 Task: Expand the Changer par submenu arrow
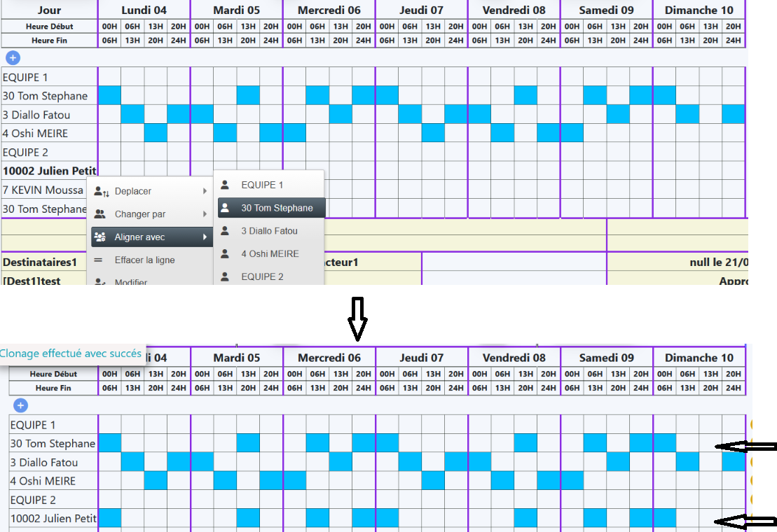pos(205,214)
